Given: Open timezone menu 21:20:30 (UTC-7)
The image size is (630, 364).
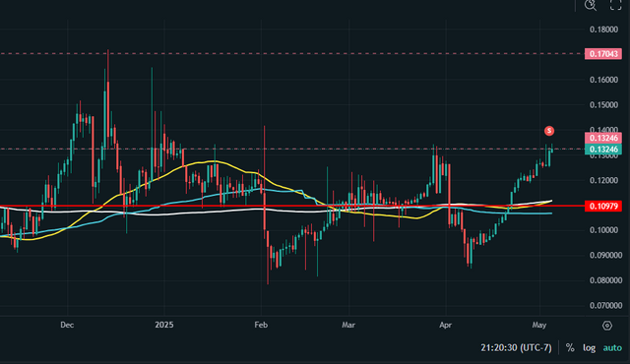Looking at the screenshot, I should [x=516, y=347].
